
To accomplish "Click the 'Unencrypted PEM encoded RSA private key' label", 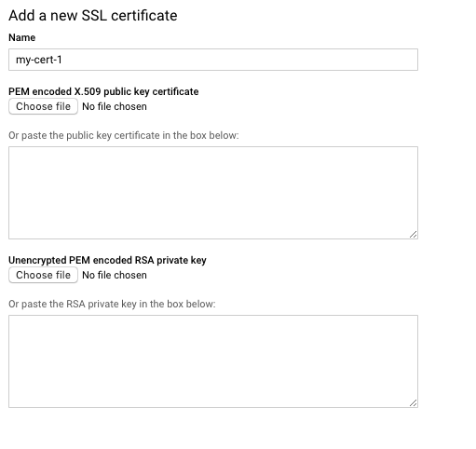I will tap(107, 261).
